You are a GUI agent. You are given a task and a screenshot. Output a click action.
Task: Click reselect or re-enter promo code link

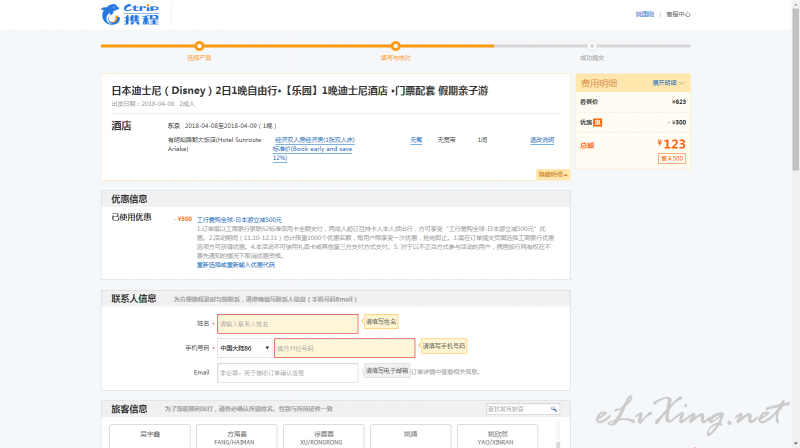(236, 265)
